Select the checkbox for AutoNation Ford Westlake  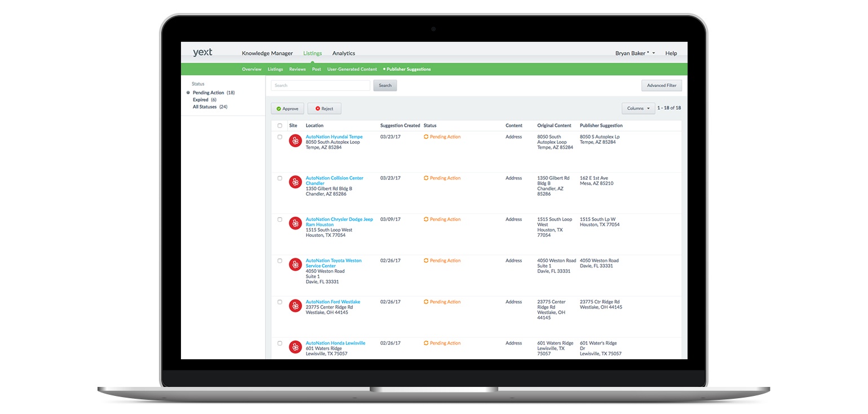tap(280, 302)
